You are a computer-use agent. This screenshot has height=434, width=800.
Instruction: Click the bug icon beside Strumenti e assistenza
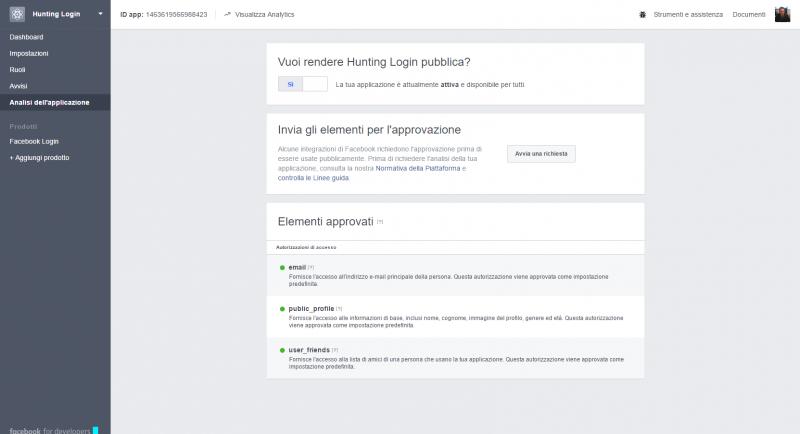point(642,14)
